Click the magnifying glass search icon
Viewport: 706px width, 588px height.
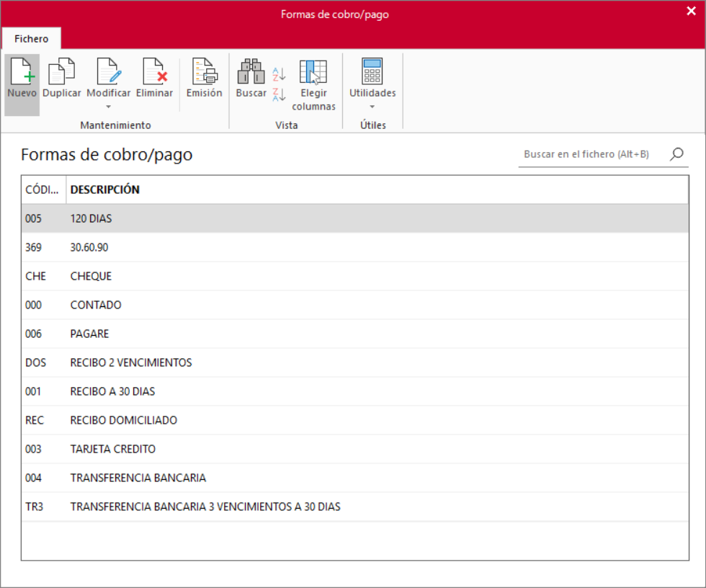676,154
